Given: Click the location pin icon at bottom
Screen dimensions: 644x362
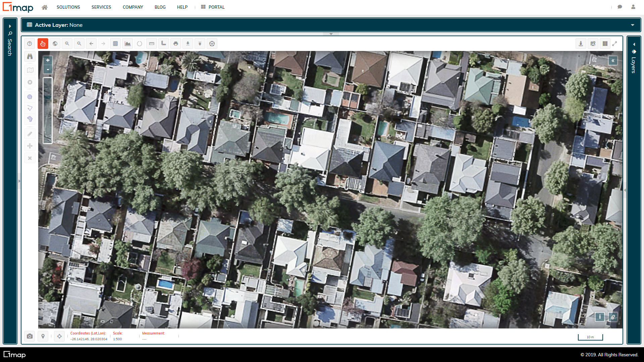Looking at the screenshot, I should (x=43, y=336).
